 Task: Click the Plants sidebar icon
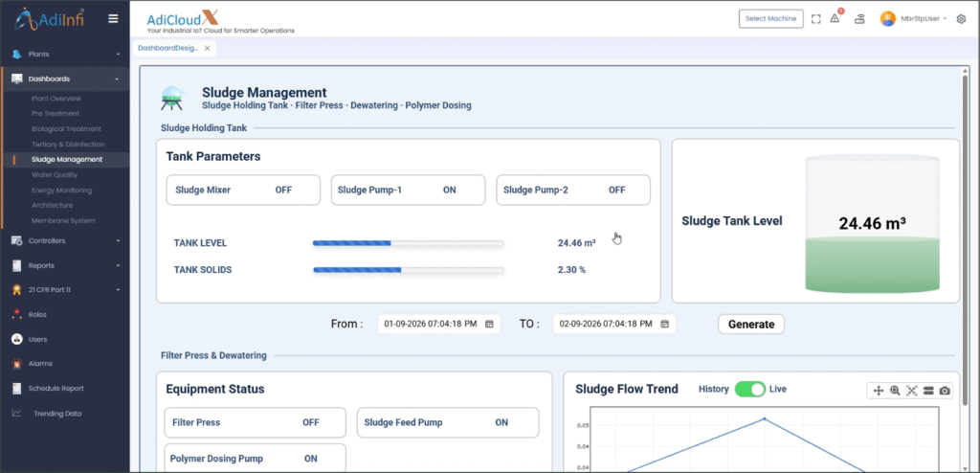click(17, 55)
